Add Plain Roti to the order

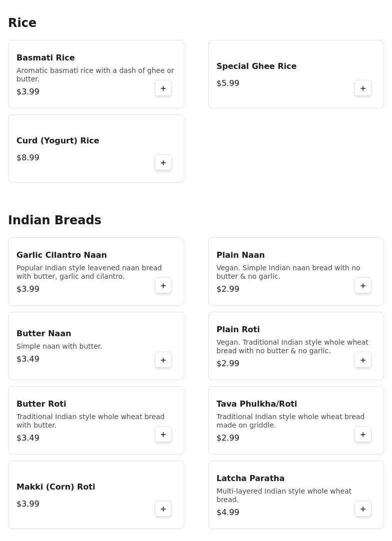(x=363, y=360)
